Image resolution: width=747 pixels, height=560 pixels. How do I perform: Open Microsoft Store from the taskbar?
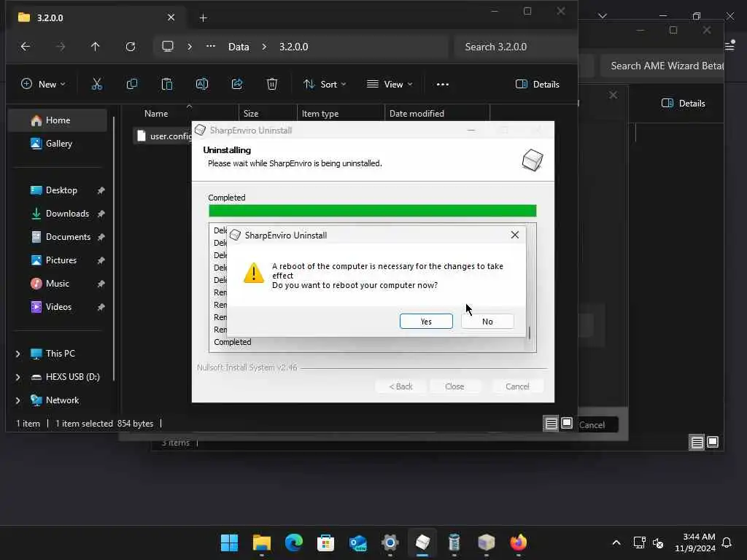[326, 542]
